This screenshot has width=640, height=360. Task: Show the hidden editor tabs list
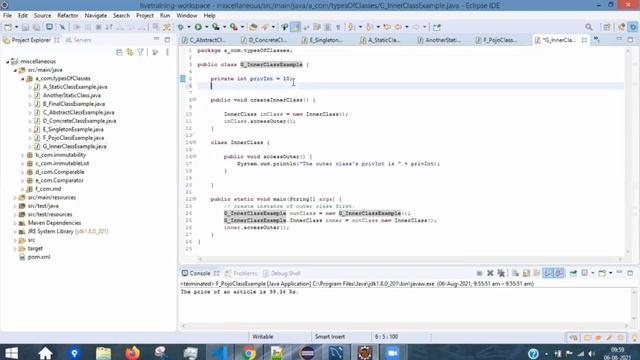(x=597, y=40)
